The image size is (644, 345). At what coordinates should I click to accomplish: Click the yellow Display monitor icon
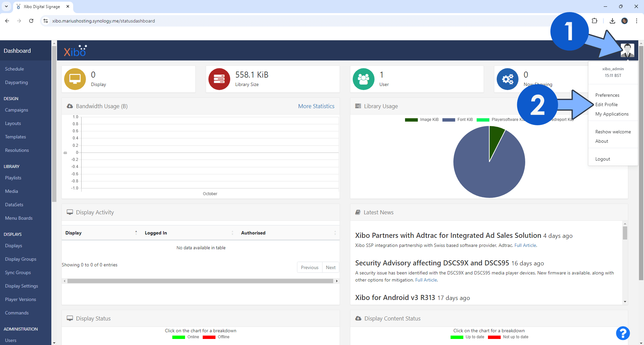click(x=75, y=79)
